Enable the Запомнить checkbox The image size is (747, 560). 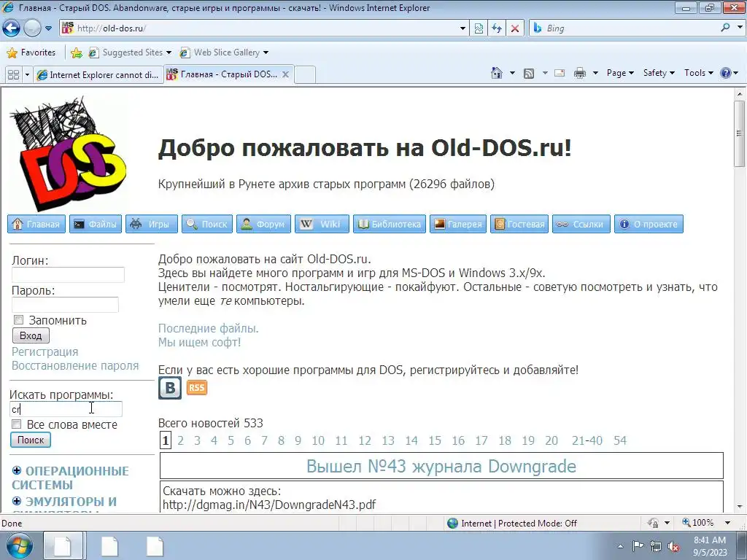tap(18, 320)
